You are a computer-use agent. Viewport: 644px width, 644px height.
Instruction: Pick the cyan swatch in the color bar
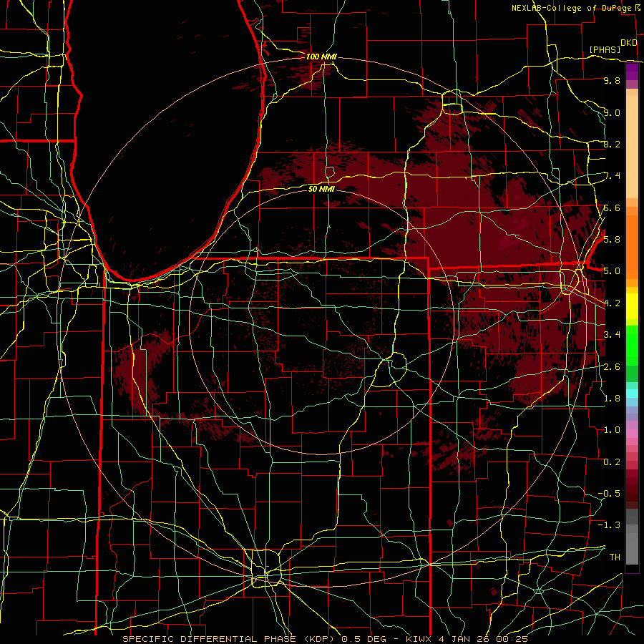[x=632, y=394]
